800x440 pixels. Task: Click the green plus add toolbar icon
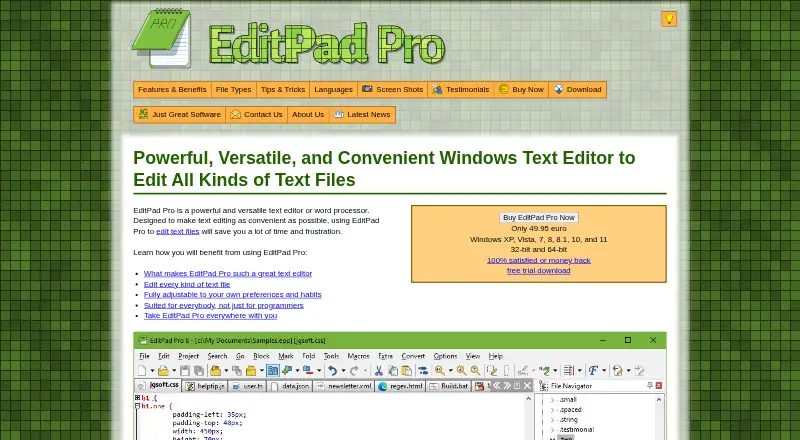[287, 371]
